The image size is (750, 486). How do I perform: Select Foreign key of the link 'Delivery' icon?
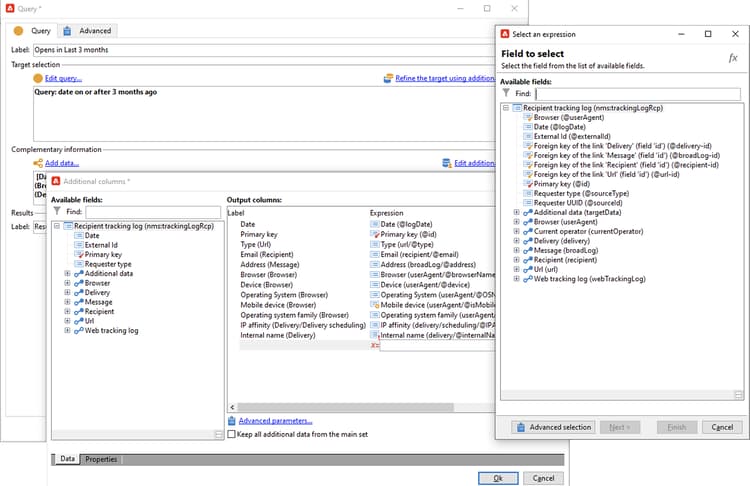(x=528, y=146)
